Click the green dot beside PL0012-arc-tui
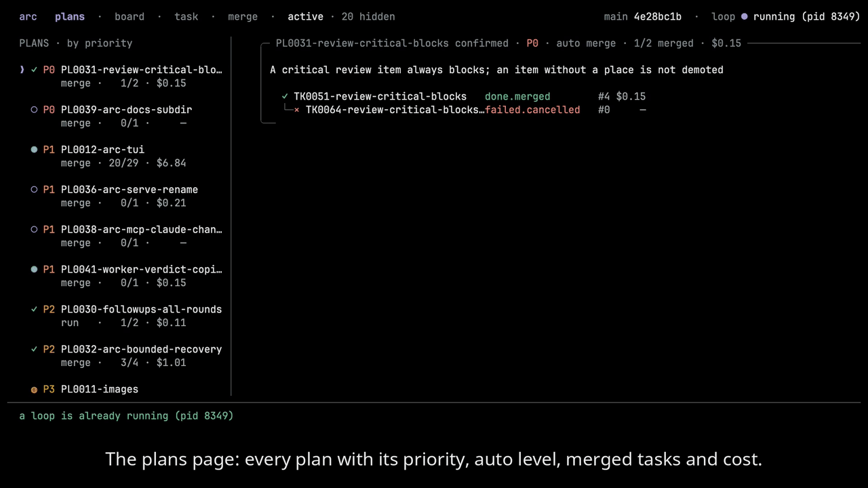 coord(34,150)
